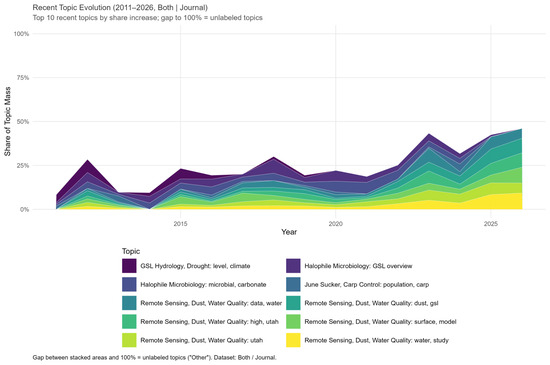The width and height of the screenshot is (550, 365).
Task: Click the dark purple GSL Hydrology legend swatch
Action: [129, 266]
